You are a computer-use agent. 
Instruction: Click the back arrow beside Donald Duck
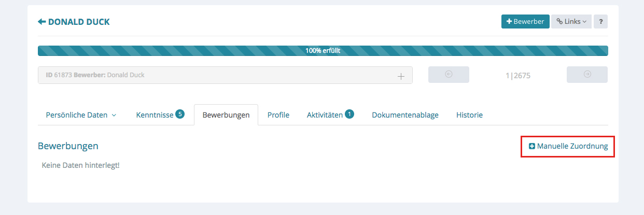(x=42, y=22)
